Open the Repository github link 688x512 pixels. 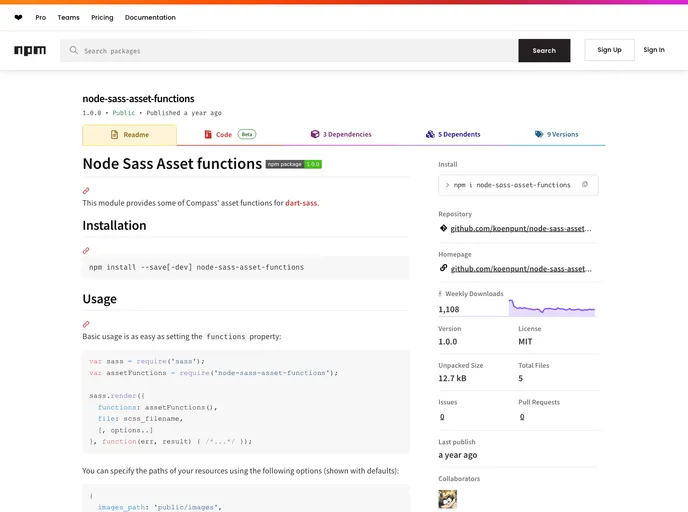(x=520, y=229)
